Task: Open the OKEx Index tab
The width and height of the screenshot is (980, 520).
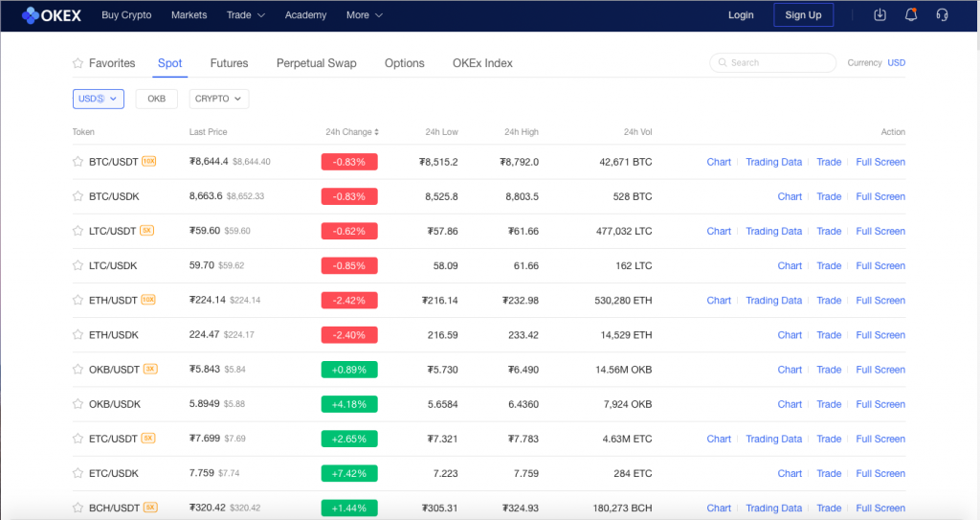Action: click(x=482, y=63)
